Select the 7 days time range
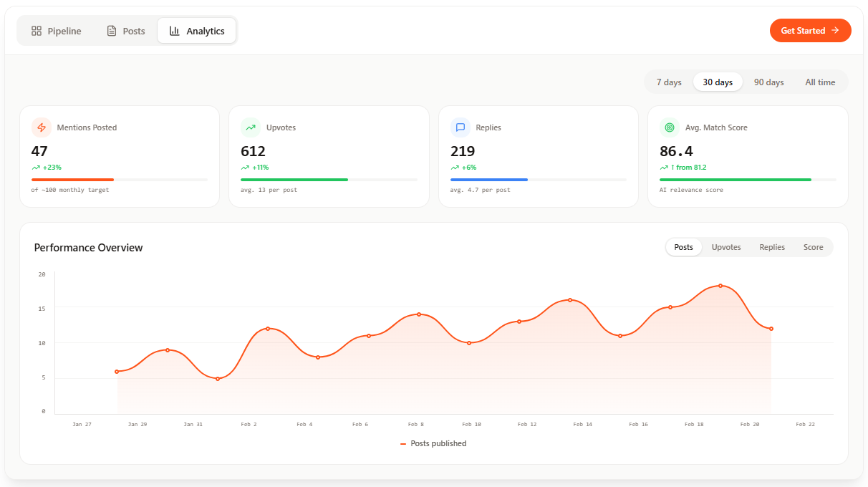Viewport: 868px width, 487px height. (669, 82)
